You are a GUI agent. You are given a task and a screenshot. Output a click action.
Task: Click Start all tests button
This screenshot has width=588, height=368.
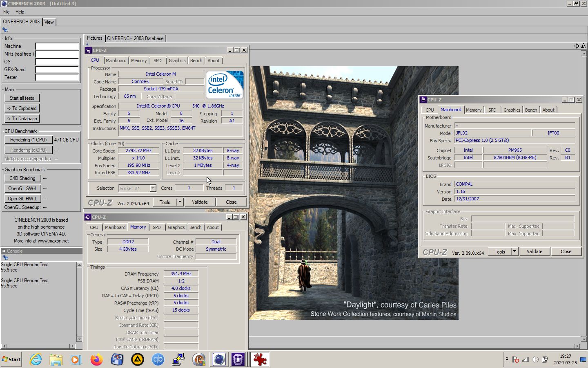tap(22, 98)
